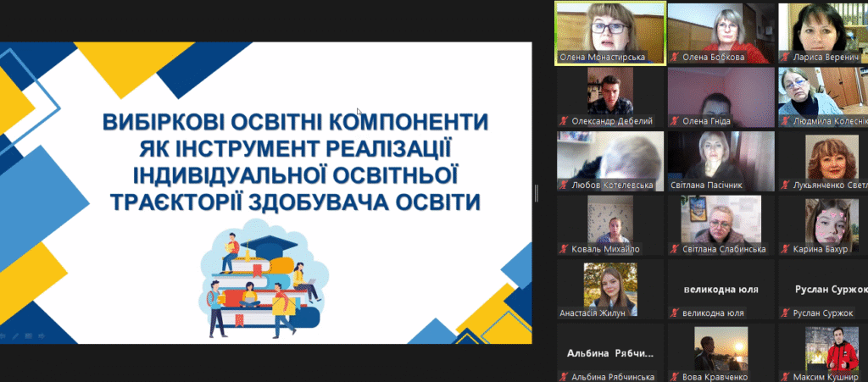This screenshot has width=868, height=382.
Task: Open the see-all-slides icon on the slide
Action: click(28, 336)
